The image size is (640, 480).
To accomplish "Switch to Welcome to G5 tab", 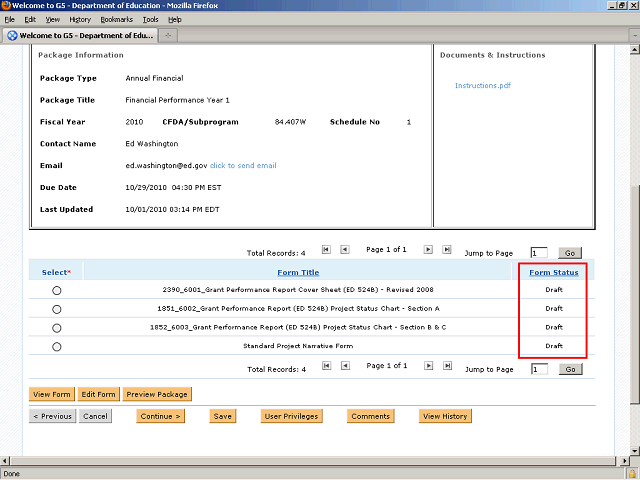I will [x=80, y=36].
